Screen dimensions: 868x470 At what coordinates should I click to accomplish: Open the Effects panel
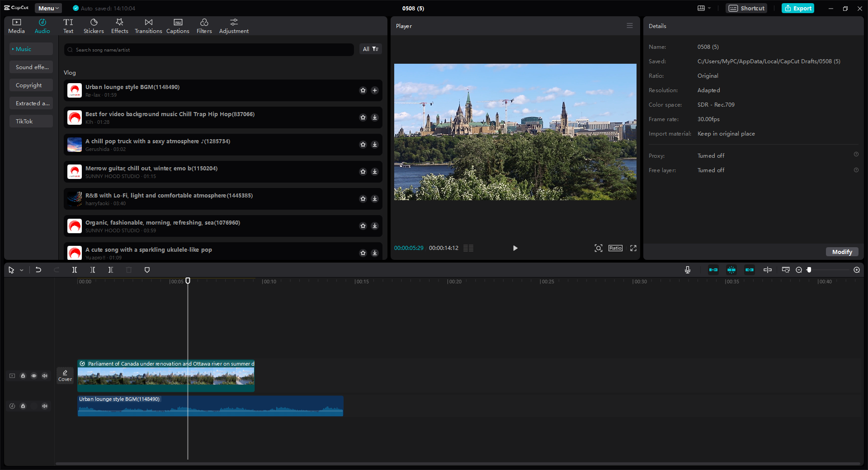coord(119,25)
